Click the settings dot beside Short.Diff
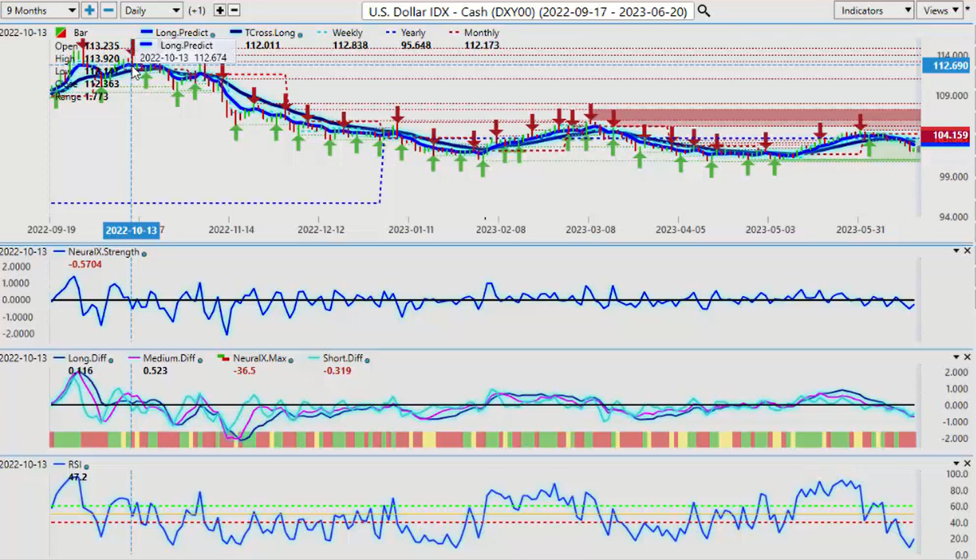This screenshot has height=560, width=976. click(368, 359)
